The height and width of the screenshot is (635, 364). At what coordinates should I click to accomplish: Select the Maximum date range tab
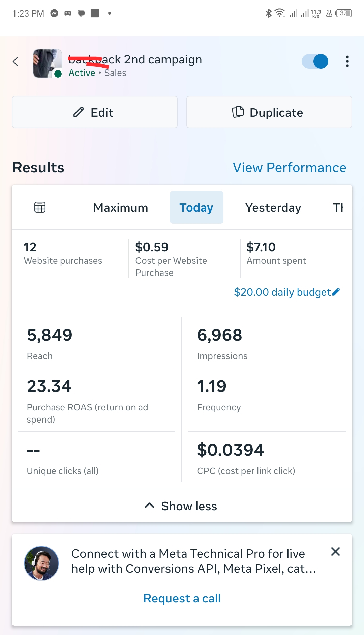point(120,208)
